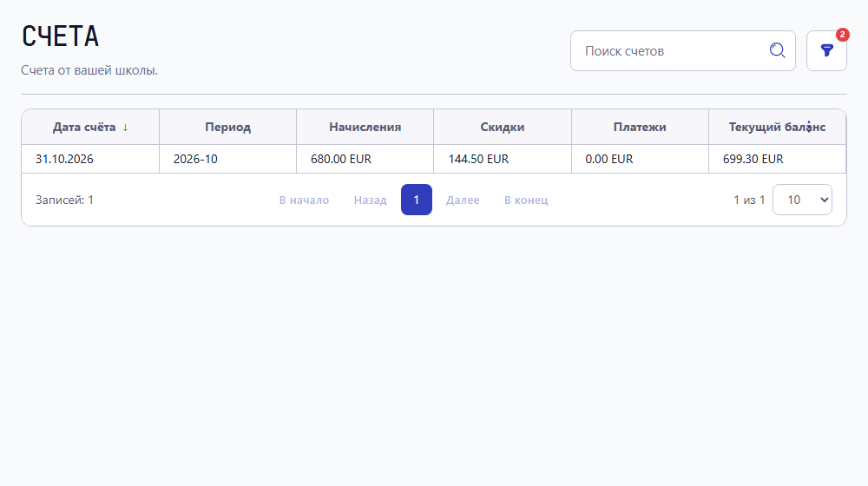Click the Начисления column header
Screen dimensions: 868x486
365,127
